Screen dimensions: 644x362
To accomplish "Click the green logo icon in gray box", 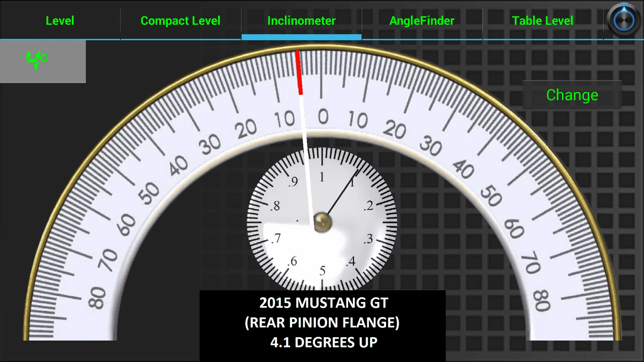I will tap(37, 60).
